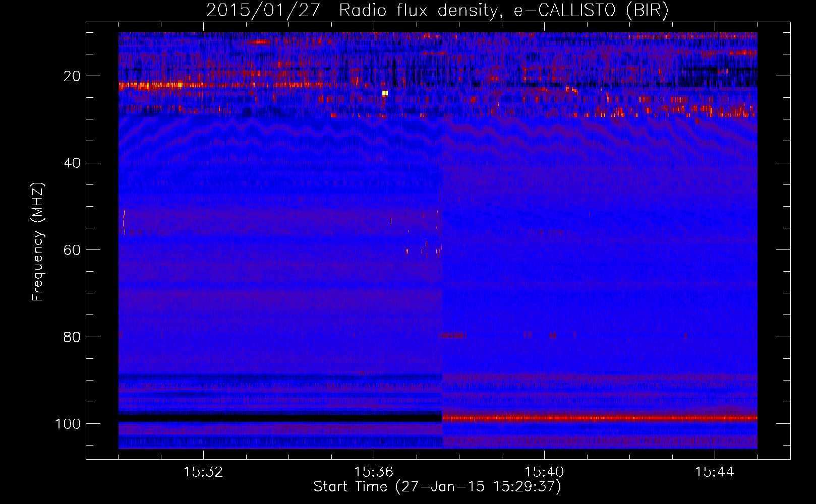Click the 40 frequency tick label
Viewport: 816px width, 504px height.
click(x=73, y=163)
